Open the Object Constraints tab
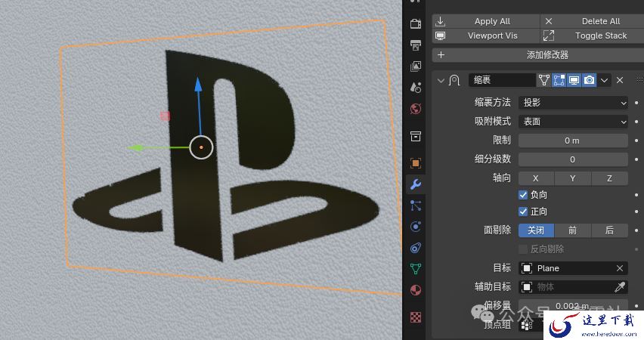Screen dimensions: 644x340 point(416,248)
